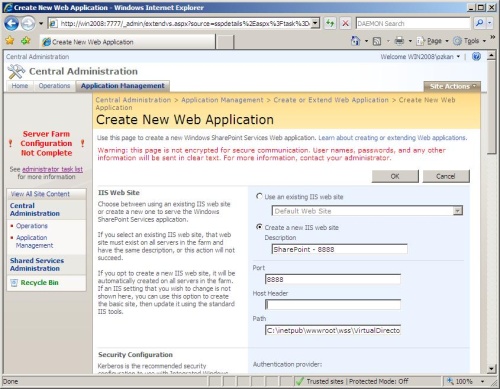Click the red Stop loading icon

(346, 23)
